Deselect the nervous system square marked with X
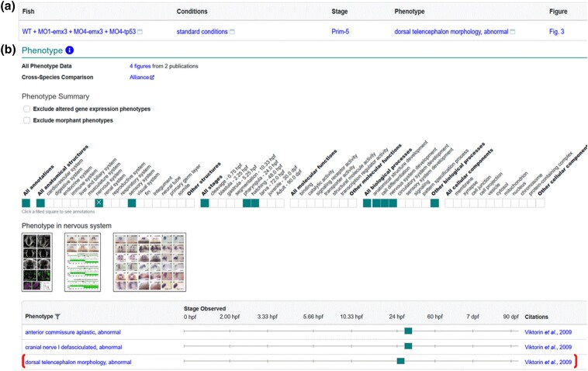Screen dimensions: 588x371 99,203
